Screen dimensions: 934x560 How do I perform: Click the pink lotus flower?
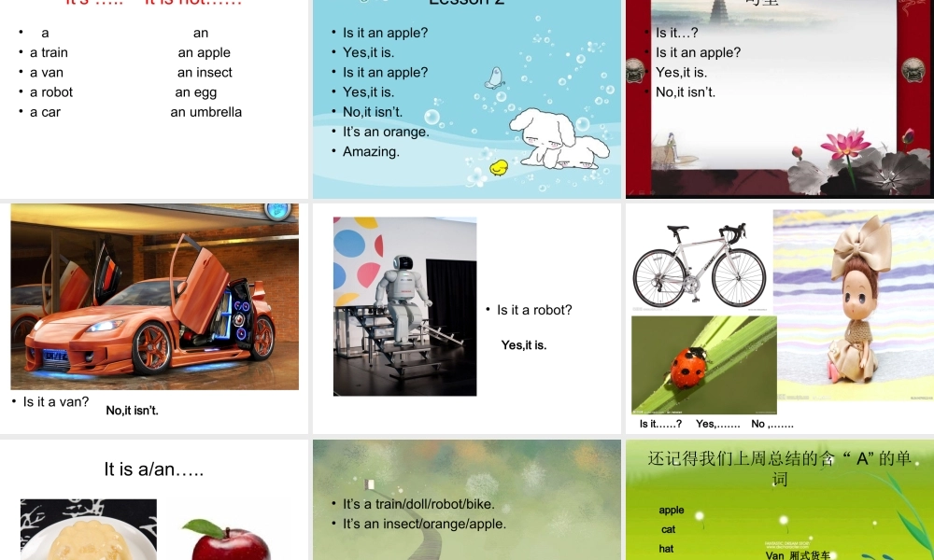point(845,146)
